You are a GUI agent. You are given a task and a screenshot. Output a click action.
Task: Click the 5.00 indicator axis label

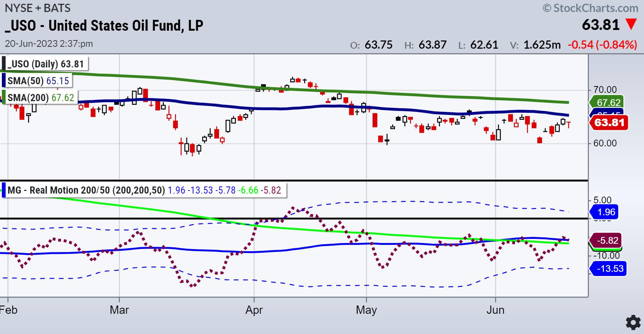[x=602, y=200]
